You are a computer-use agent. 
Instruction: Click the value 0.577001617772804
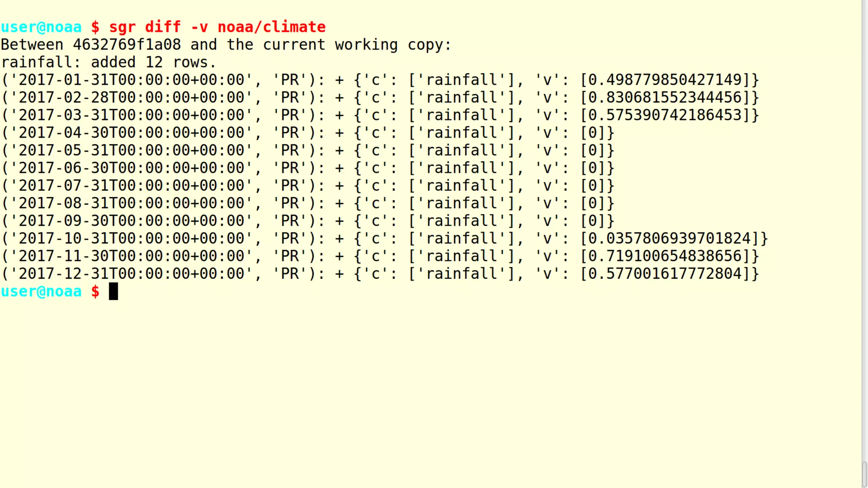665,274
